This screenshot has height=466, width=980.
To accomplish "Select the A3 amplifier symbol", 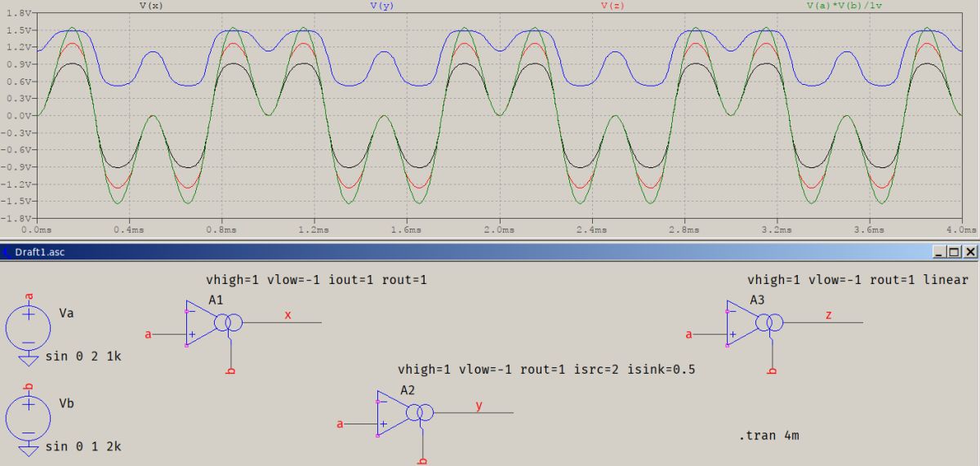I will coord(753,323).
